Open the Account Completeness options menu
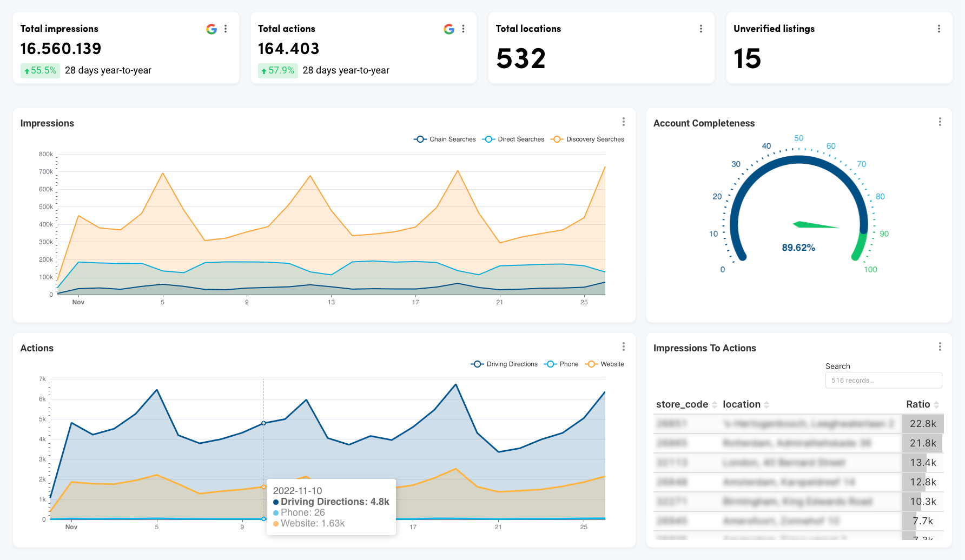The height and width of the screenshot is (560, 965). pyautogui.click(x=940, y=122)
